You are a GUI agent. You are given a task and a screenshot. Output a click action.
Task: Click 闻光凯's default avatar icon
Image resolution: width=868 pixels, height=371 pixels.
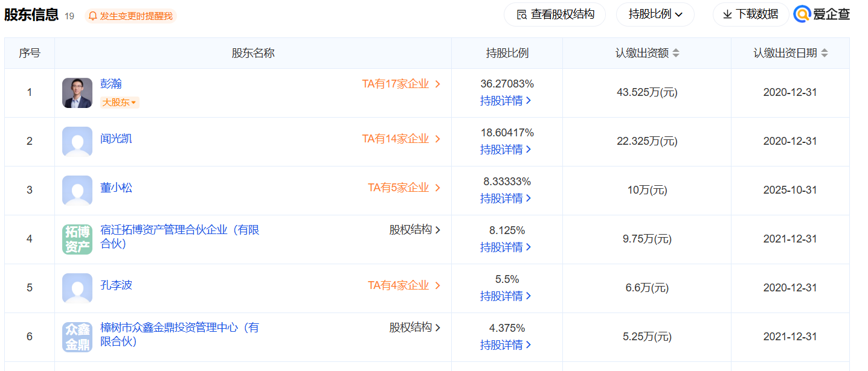coord(77,142)
